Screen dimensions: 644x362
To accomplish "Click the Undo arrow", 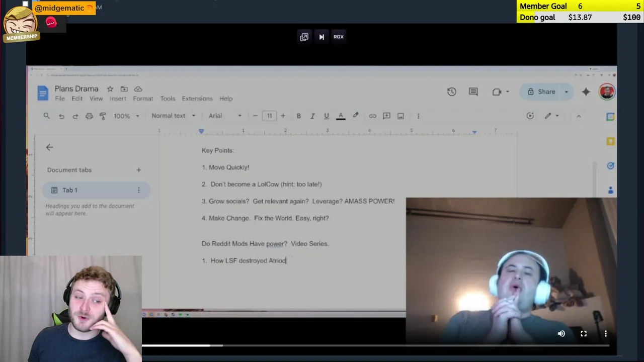I will coord(61,116).
